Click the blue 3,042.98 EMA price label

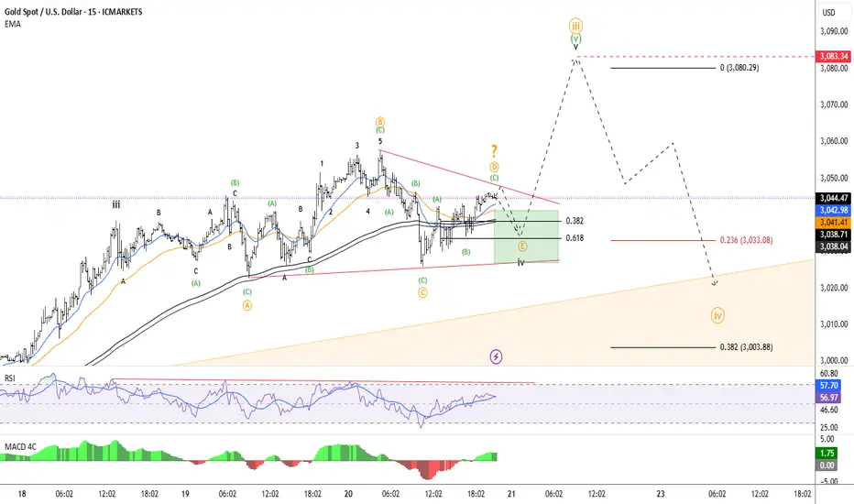(834, 211)
